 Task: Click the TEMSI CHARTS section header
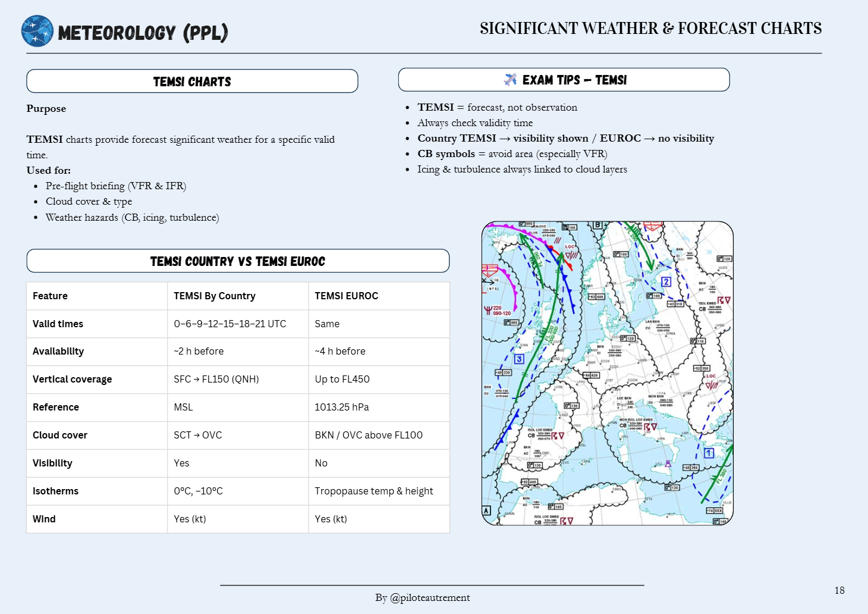[192, 82]
